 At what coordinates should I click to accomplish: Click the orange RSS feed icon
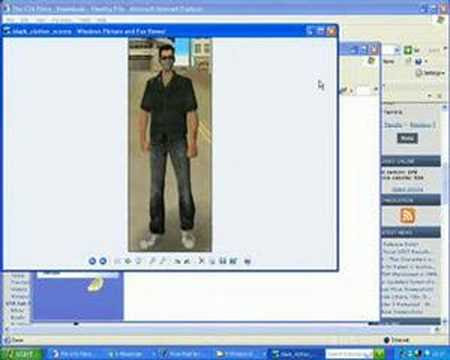(407, 216)
